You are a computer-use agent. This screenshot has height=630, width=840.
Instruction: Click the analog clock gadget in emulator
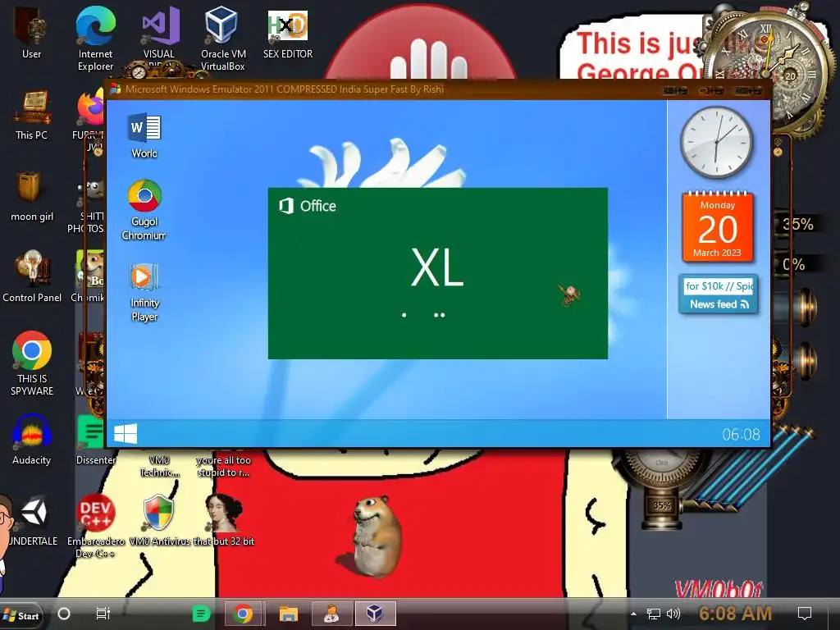716,142
